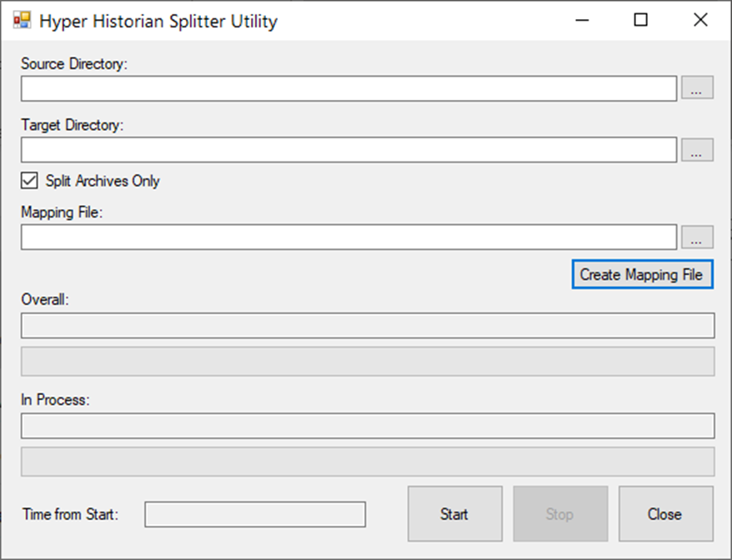Click the Create Mapping File button
The image size is (732, 560).
click(x=642, y=274)
